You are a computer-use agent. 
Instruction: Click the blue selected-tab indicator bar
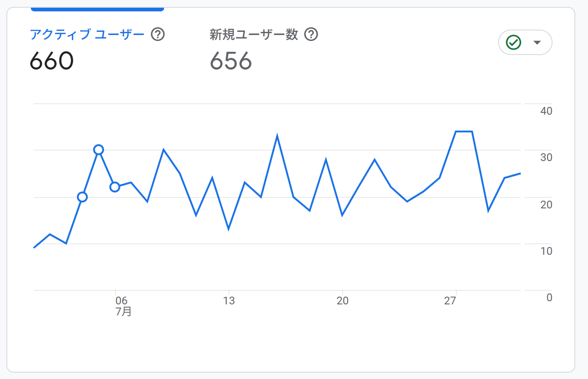tap(97, 9)
